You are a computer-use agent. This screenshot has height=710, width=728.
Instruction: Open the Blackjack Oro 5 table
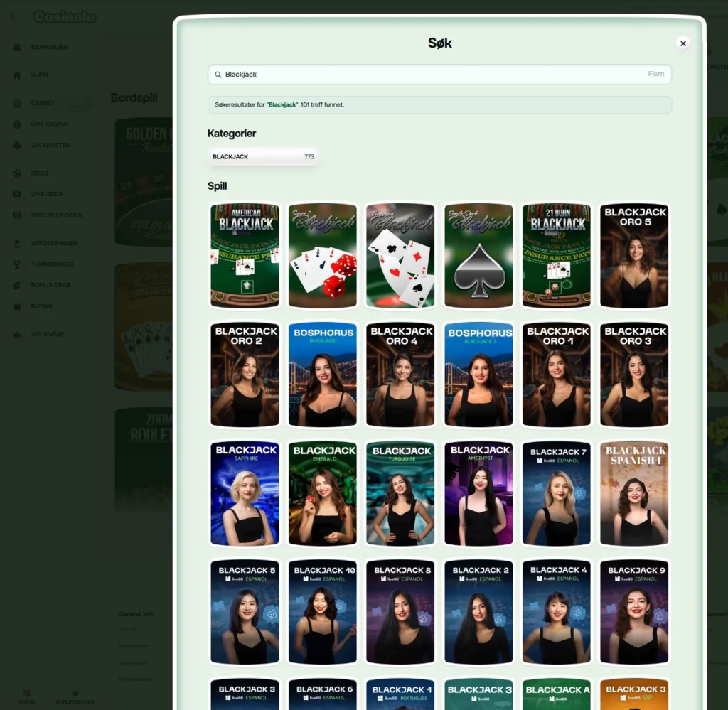click(634, 256)
